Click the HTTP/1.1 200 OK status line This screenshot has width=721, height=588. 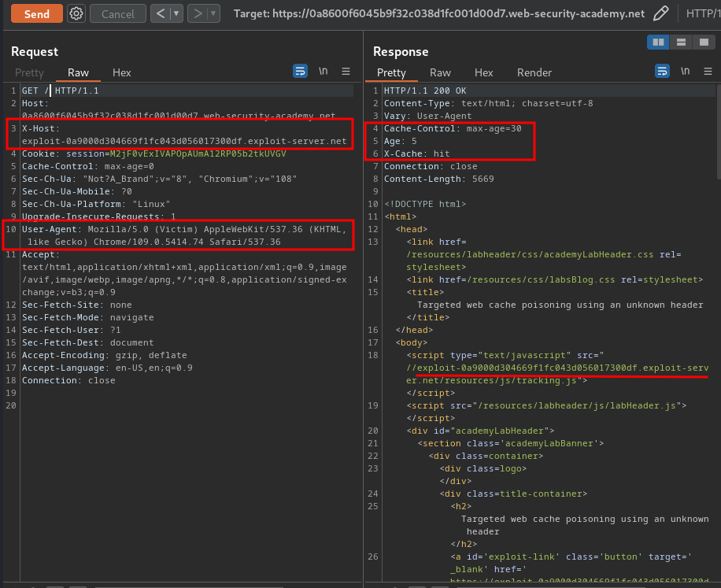click(425, 91)
